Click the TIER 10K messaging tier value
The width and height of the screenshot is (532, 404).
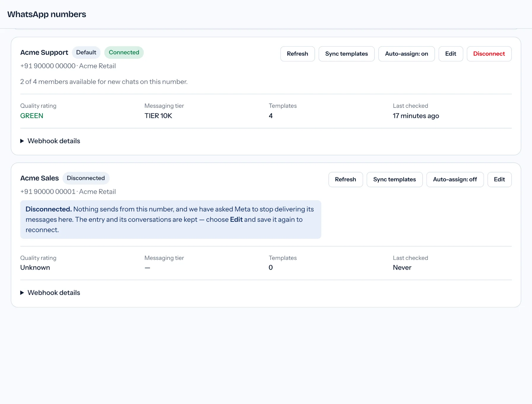point(158,116)
